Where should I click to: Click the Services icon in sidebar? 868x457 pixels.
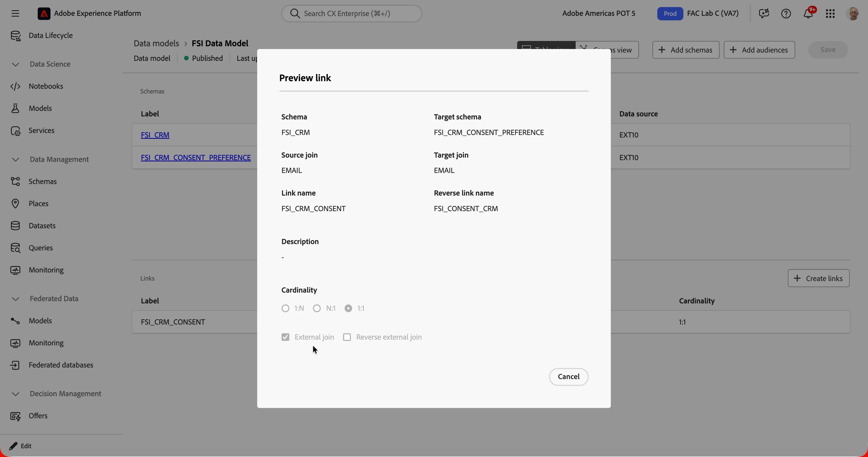(16, 130)
